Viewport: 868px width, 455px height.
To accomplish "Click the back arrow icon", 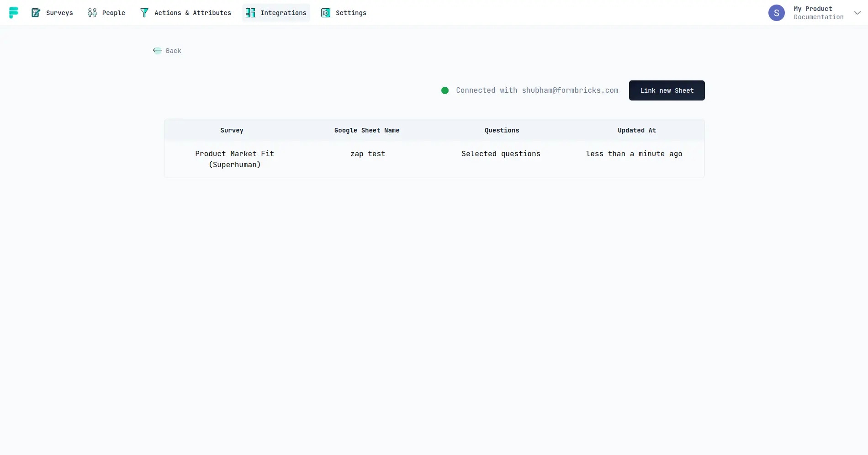I will pyautogui.click(x=158, y=51).
